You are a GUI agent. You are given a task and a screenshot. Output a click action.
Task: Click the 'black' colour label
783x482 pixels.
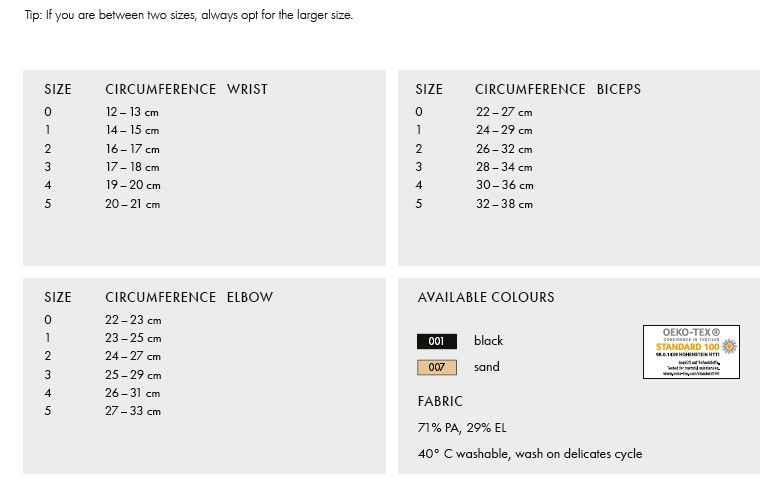(488, 341)
